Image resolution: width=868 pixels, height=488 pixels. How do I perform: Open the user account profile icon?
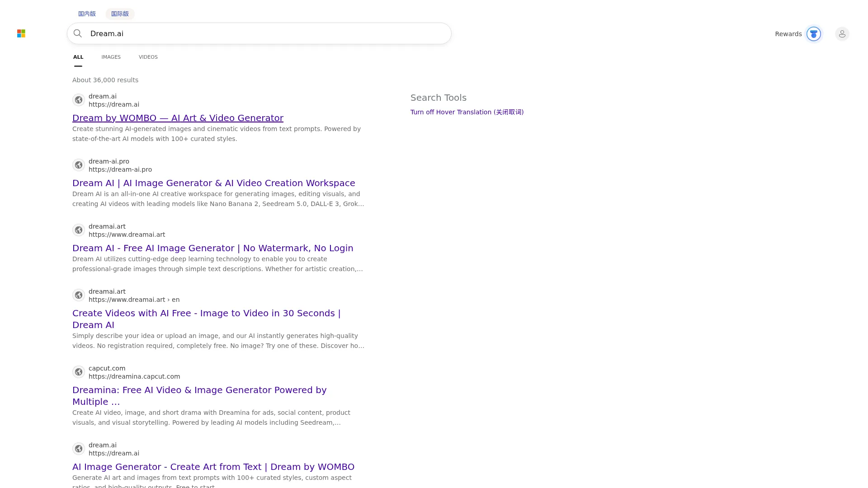coord(842,34)
